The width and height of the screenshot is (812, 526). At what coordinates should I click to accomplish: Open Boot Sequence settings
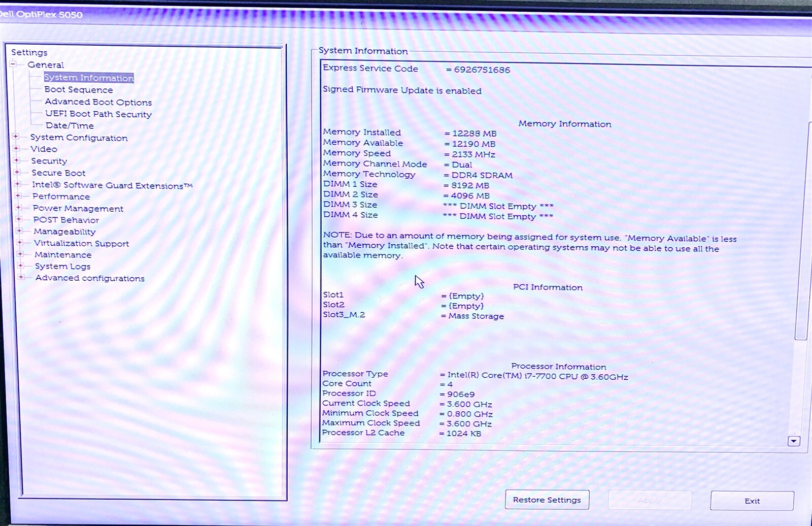pyautogui.click(x=79, y=89)
